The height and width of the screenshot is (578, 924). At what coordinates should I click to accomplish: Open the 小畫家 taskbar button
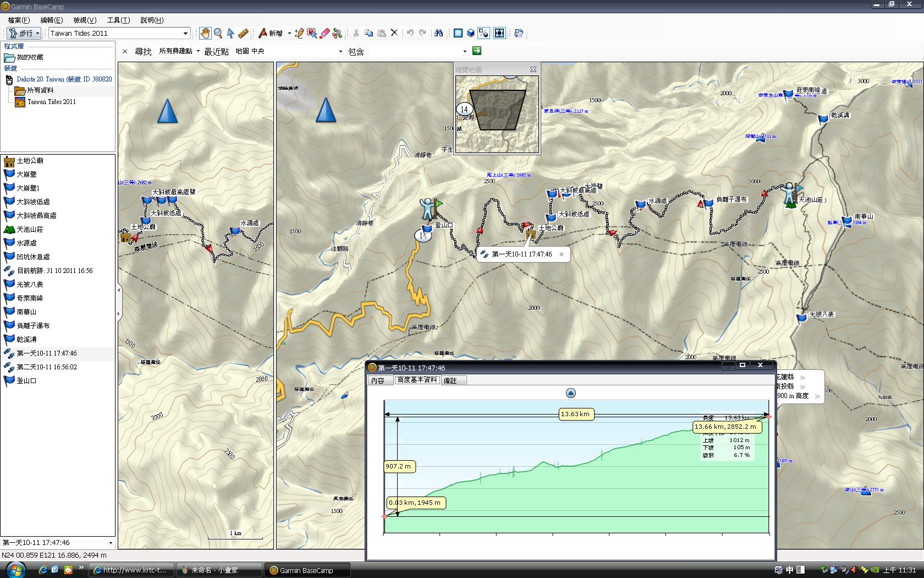click(x=219, y=570)
